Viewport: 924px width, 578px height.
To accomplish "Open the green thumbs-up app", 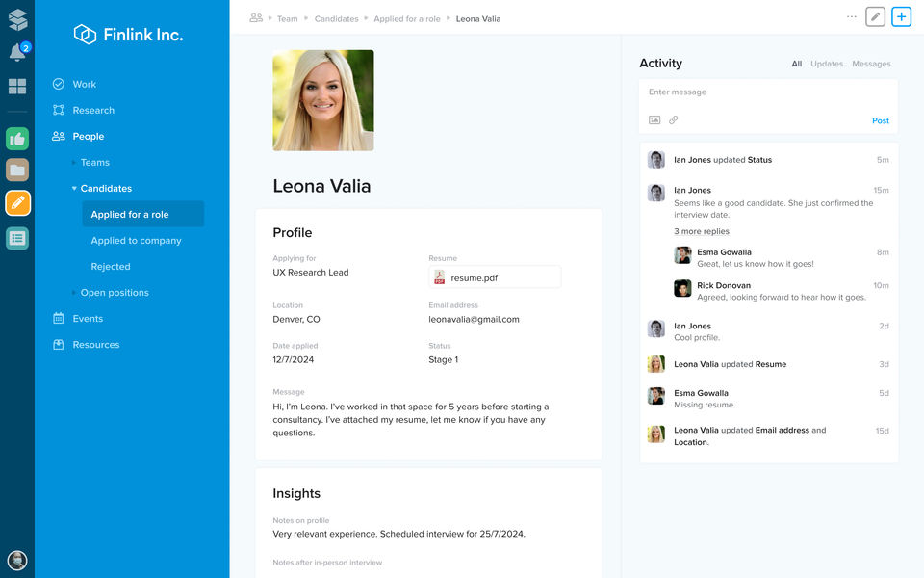I will click(17, 139).
